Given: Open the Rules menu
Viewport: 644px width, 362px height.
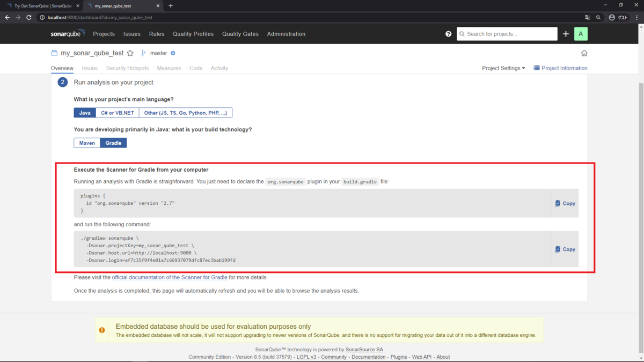Looking at the screenshot, I should 157,34.
